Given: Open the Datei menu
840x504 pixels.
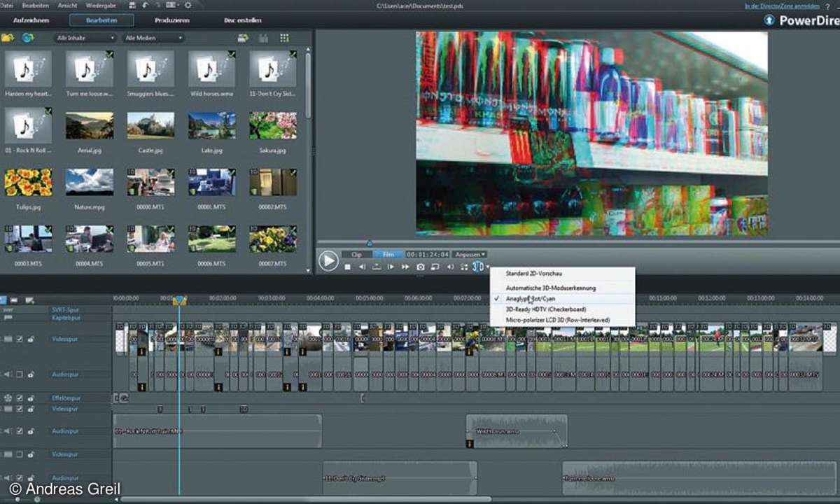Looking at the screenshot, I should 7,6.
